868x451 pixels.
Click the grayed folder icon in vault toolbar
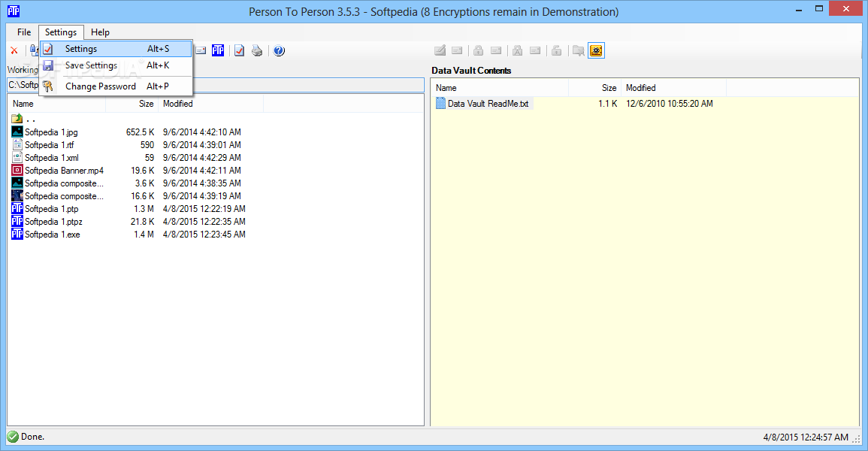tap(578, 50)
